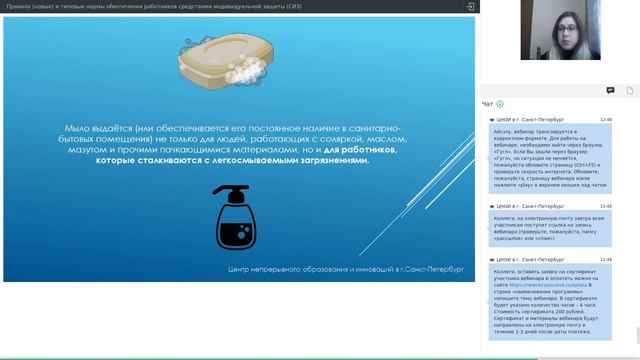The height and width of the screenshot is (360, 640).
Task: Open the files tab document icon
Action: (630, 91)
